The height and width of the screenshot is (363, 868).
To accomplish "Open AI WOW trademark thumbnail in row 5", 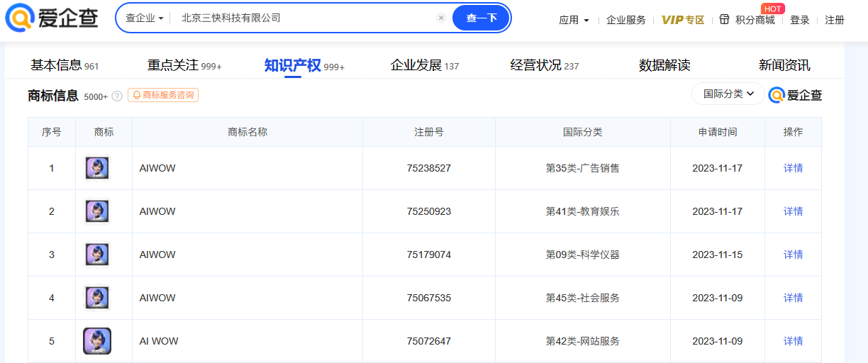I will (97, 341).
